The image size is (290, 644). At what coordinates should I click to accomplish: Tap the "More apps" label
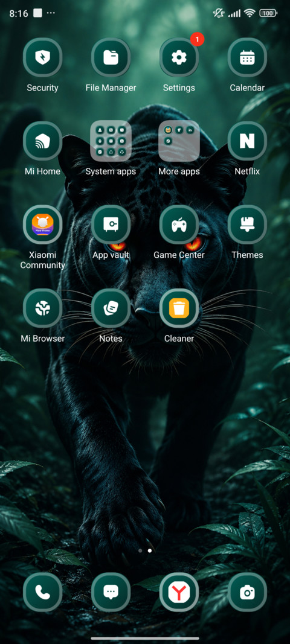(179, 171)
